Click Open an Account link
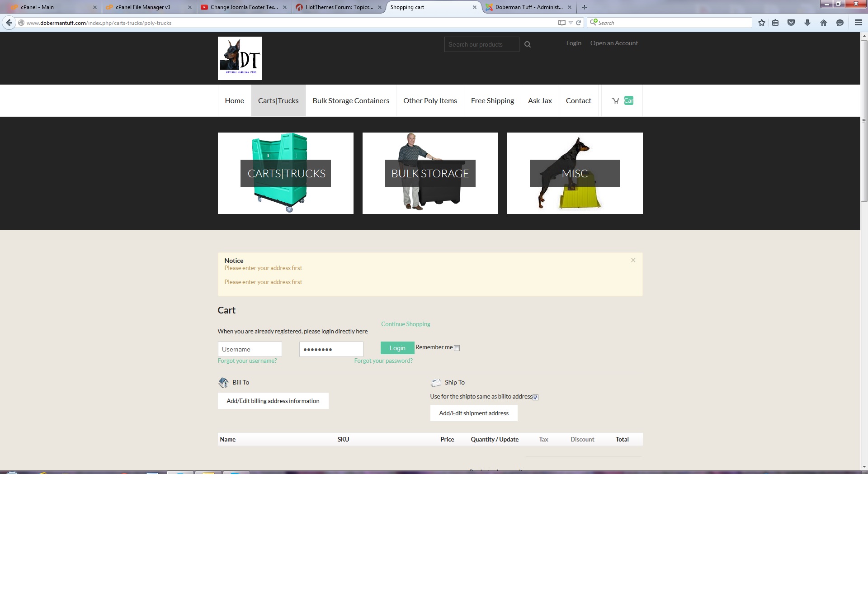This screenshot has height=608, width=868. coord(614,43)
